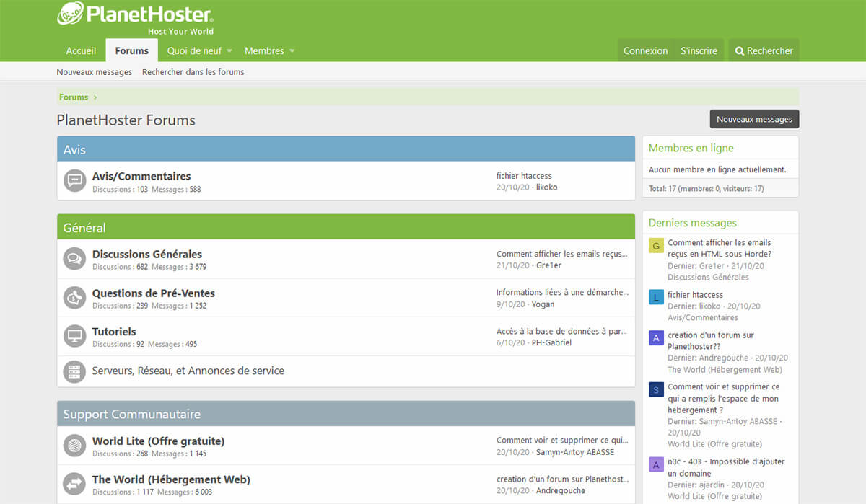Image resolution: width=866 pixels, height=504 pixels.
Task: Open 'Comment afficher les emails reçus…' in Discussions row
Action: tap(562, 254)
